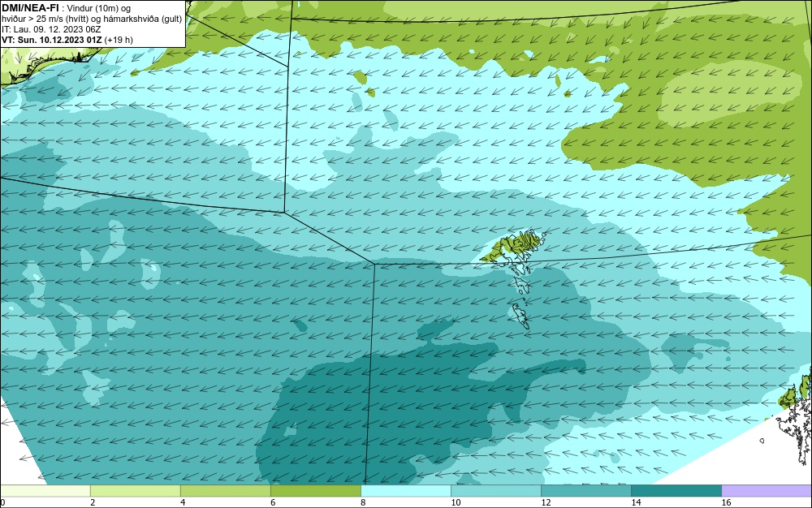812x508 pixels.
Task: Click the legend value label '10'
Action: (x=456, y=502)
